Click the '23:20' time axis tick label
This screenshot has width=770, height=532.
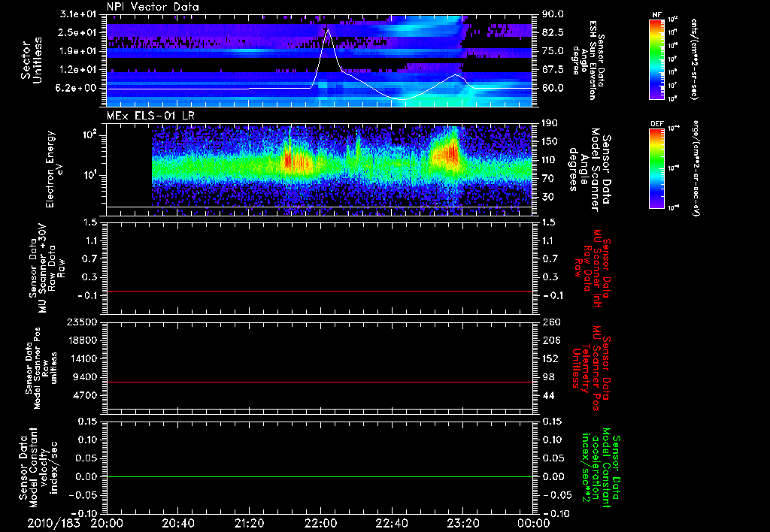point(462,523)
